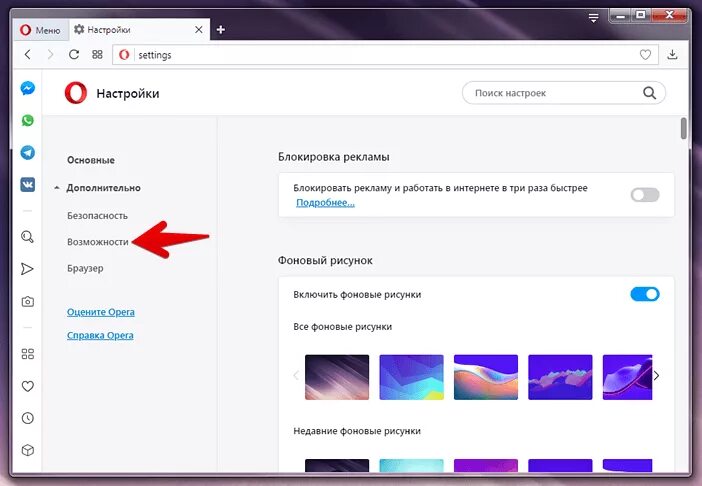Image resolution: width=702 pixels, height=486 pixels.
Task: Select the dark streaks wallpaper thumbnail
Action: click(337, 377)
